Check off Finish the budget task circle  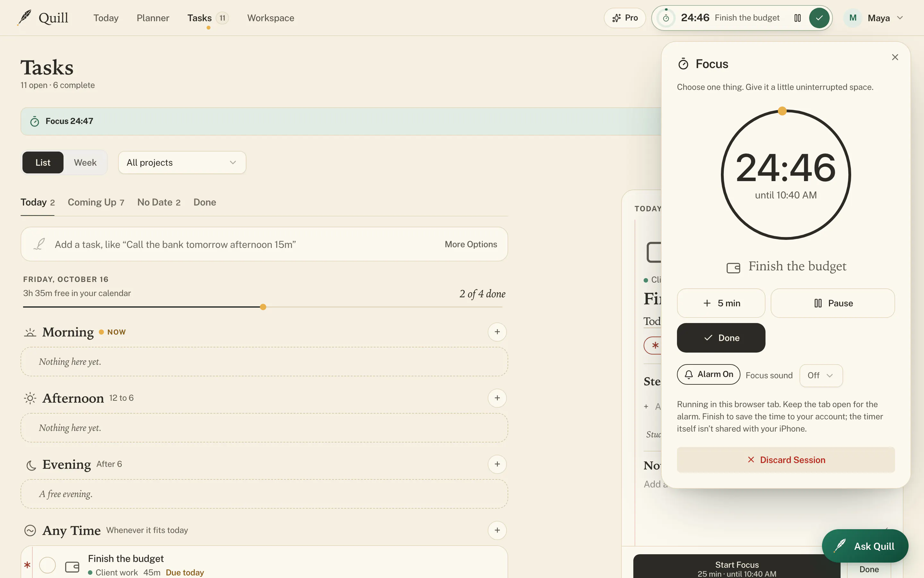pos(48,565)
